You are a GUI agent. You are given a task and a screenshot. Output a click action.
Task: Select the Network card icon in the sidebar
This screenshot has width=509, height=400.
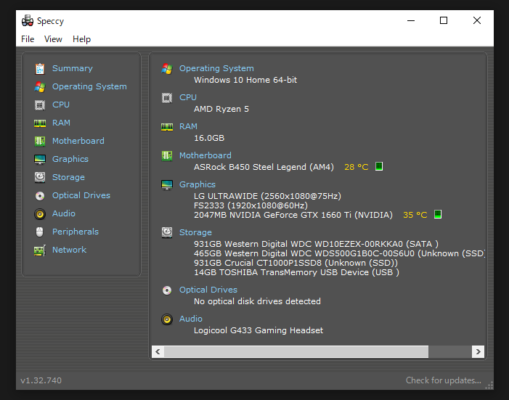[x=40, y=250]
